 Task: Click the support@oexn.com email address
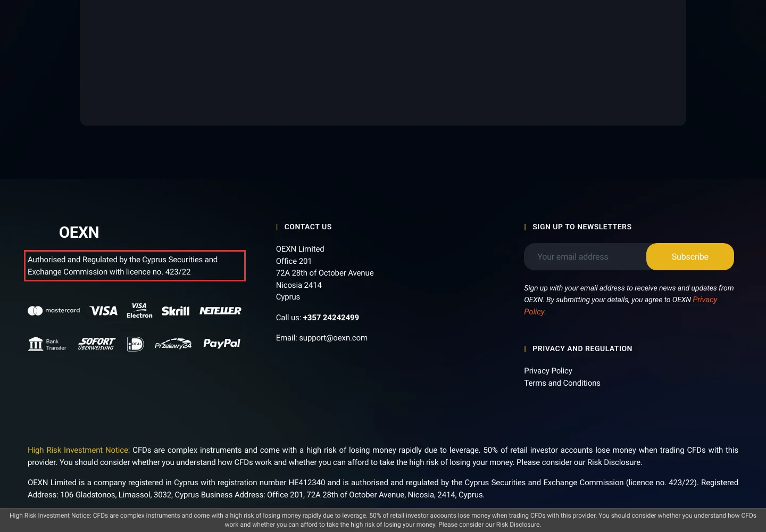tap(333, 338)
